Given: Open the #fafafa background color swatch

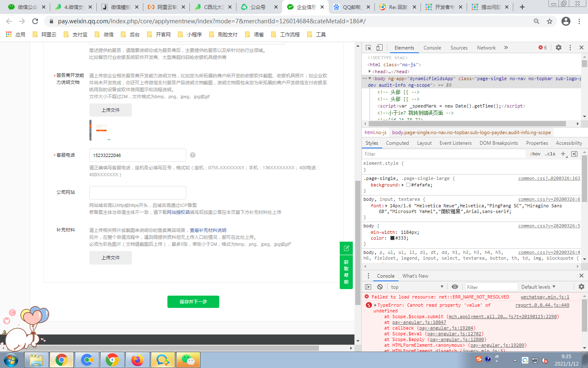Looking at the screenshot, I should (x=408, y=185).
